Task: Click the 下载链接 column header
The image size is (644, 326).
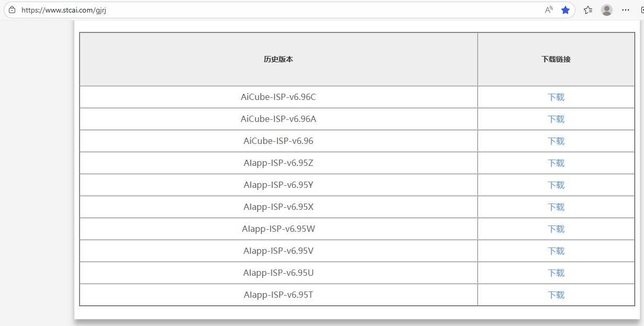Action: click(x=556, y=60)
